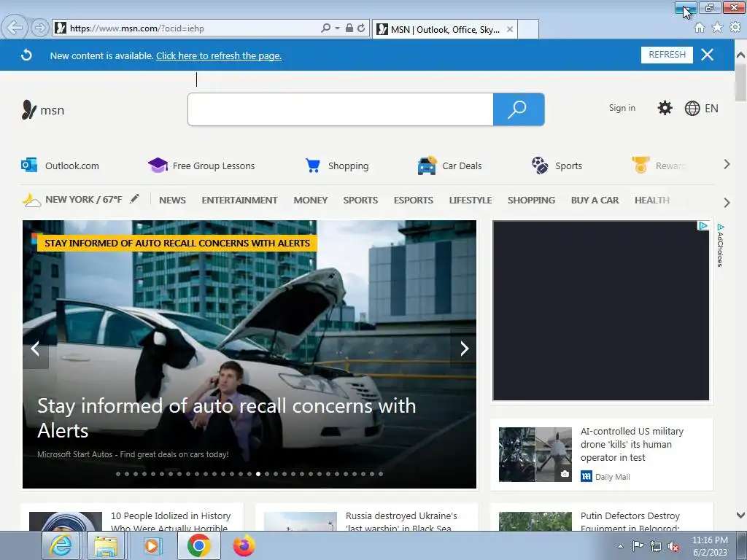The height and width of the screenshot is (560, 747).
Task: Click the scrollbar down arrow
Action: click(740, 515)
